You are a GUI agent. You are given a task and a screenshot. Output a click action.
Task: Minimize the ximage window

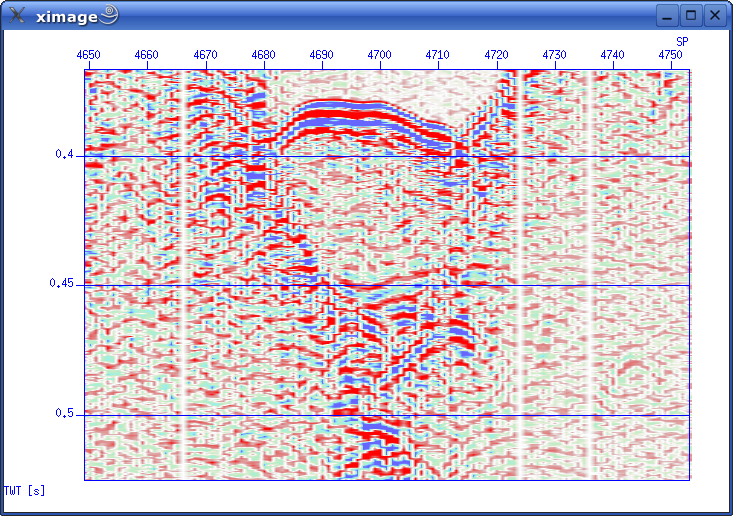(x=667, y=15)
